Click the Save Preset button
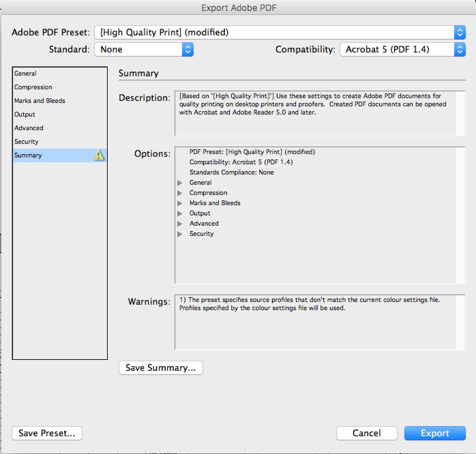The width and height of the screenshot is (476, 454). (47, 433)
